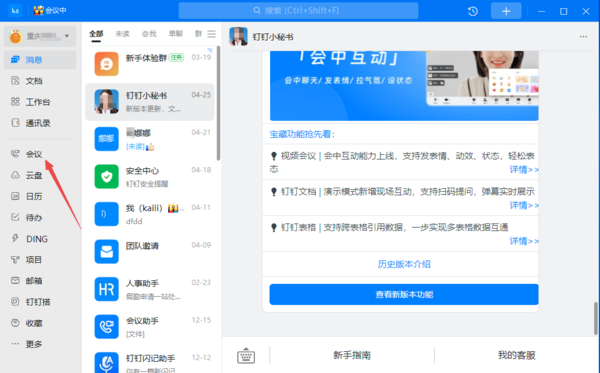600x373 pixels.
Task: Switch to the 全部 tab
Action: point(96,34)
